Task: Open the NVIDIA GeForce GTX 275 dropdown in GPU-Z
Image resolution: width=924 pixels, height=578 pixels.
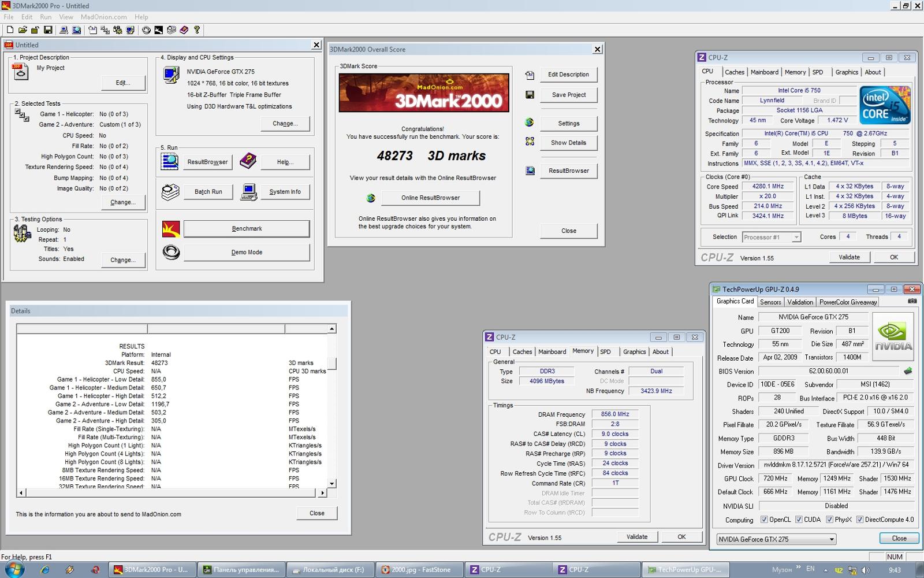Action: 776,539
